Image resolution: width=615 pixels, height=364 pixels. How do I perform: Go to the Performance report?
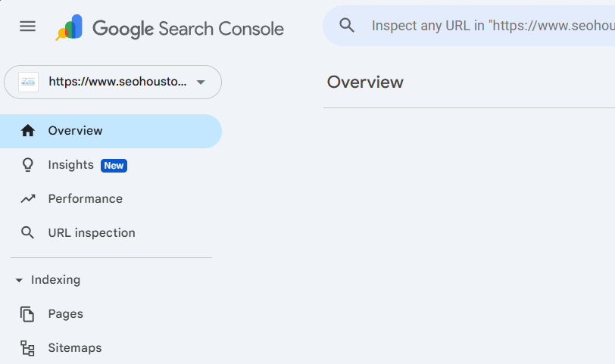click(85, 199)
